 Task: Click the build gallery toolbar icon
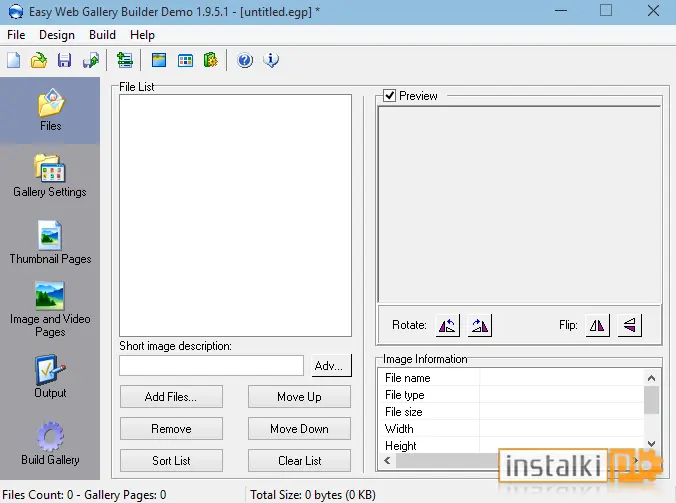[210, 60]
